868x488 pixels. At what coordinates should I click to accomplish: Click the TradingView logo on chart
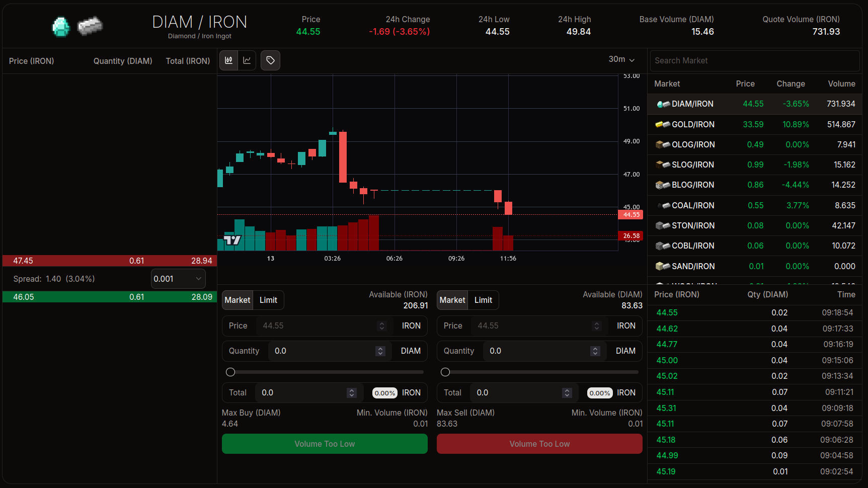coord(232,240)
